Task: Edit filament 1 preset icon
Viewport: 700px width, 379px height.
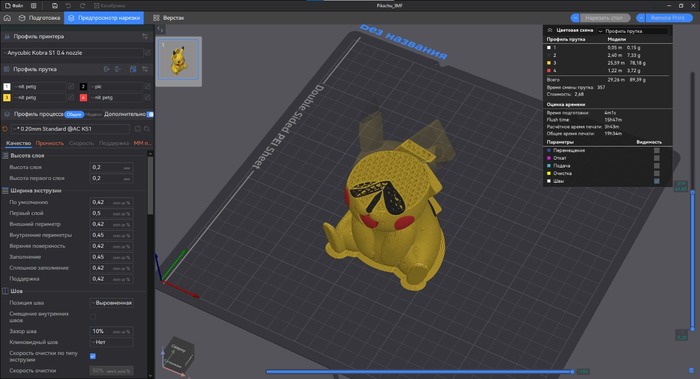Action: 71,86
